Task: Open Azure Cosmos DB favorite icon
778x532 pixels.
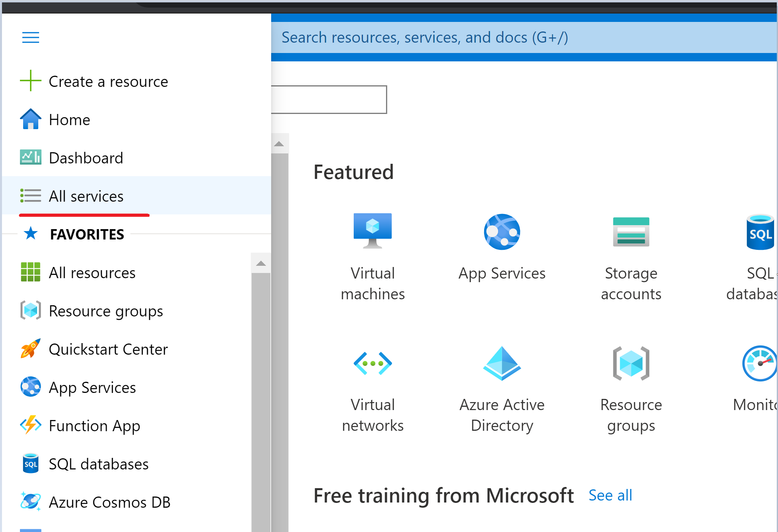Action: (30, 502)
